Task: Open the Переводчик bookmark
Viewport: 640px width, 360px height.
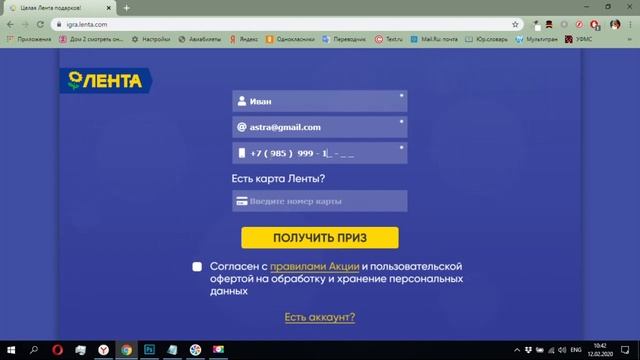Action: [344, 39]
